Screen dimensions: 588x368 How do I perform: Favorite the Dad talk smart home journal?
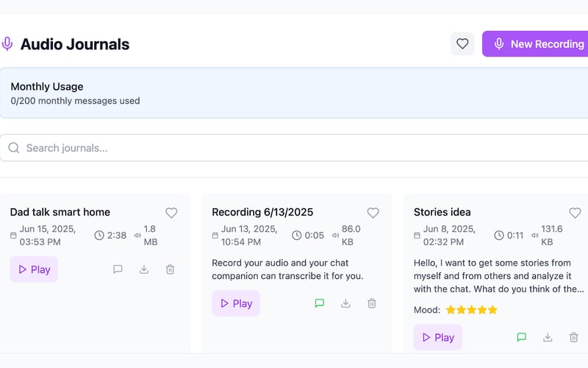click(x=171, y=213)
